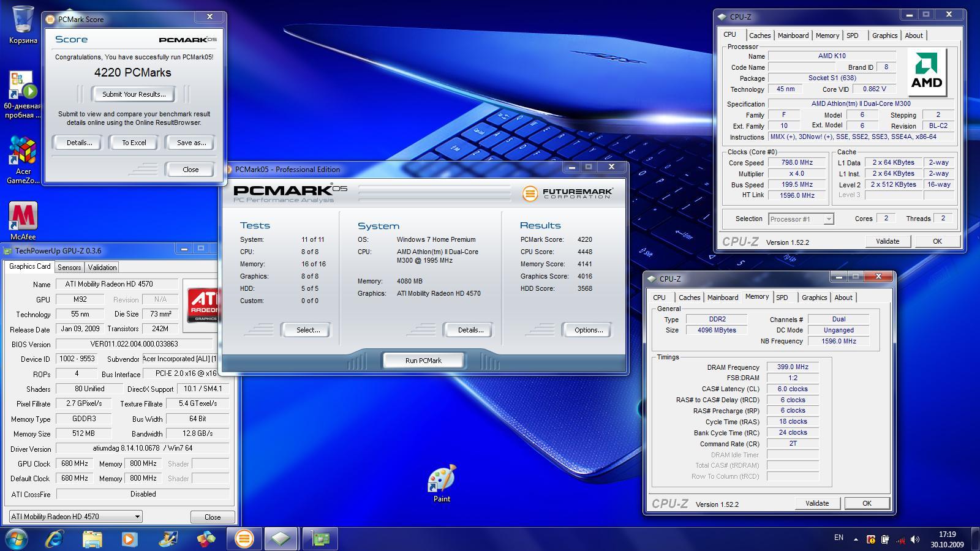Open SPD tab in lower CPU-Z window
The width and height of the screenshot is (980, 551).
782,298
